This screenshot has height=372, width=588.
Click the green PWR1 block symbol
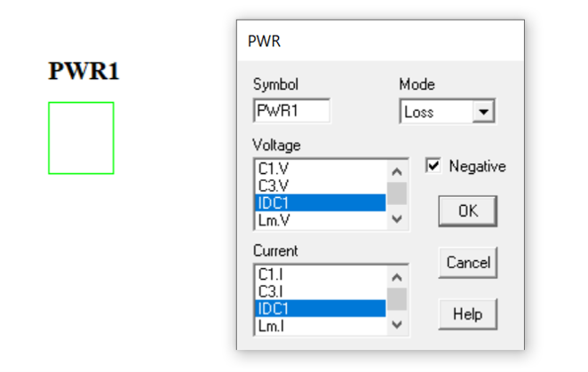(x=81, y=138)
